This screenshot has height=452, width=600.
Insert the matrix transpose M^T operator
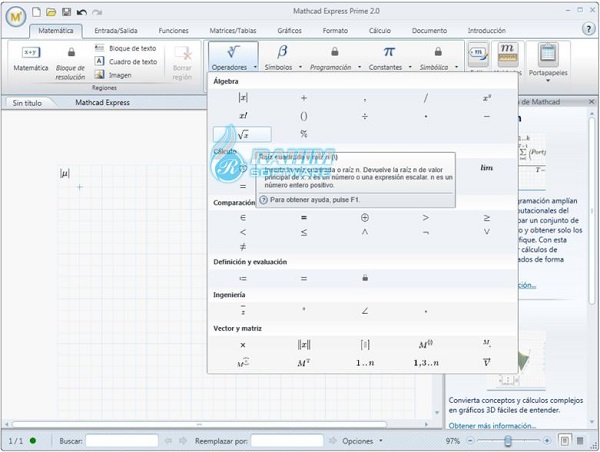tap(304, 362)
